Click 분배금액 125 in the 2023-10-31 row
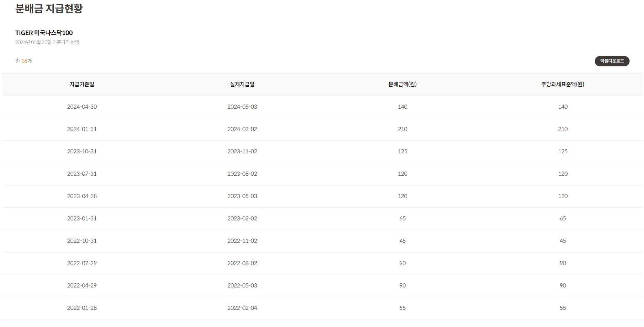 coord(402,151)
